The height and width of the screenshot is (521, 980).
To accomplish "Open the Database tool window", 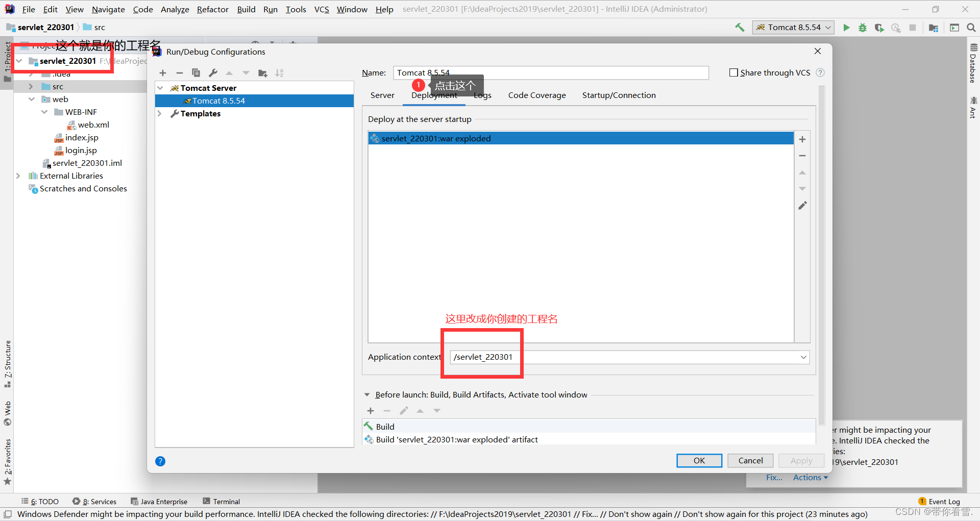I will click(x=973, y=63).
